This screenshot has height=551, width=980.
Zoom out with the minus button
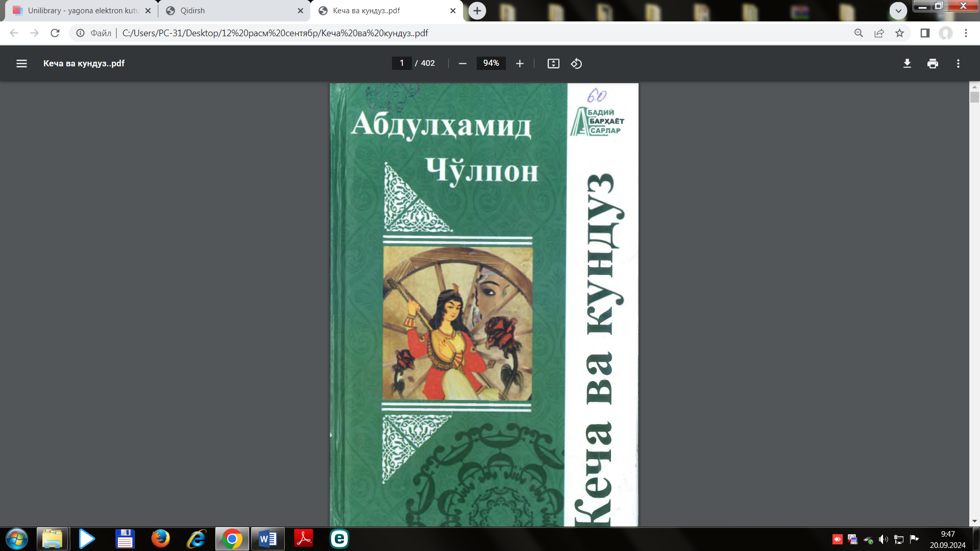[462, 63]
